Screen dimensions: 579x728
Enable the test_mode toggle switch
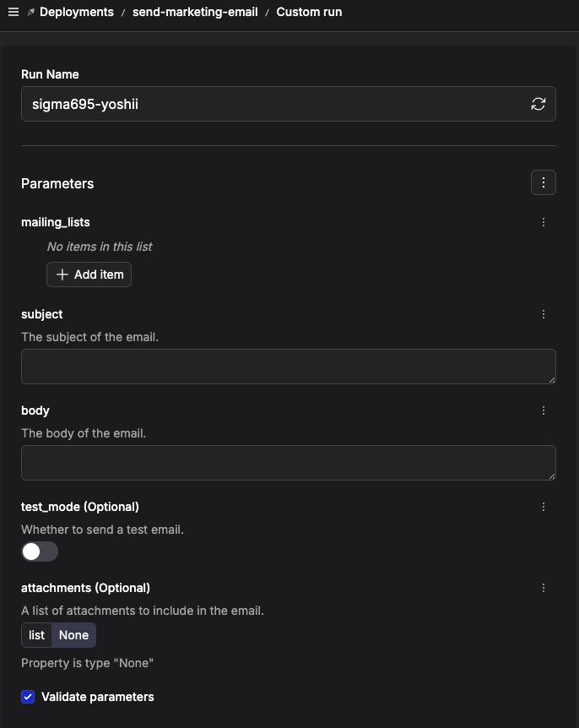coord(39,551)
